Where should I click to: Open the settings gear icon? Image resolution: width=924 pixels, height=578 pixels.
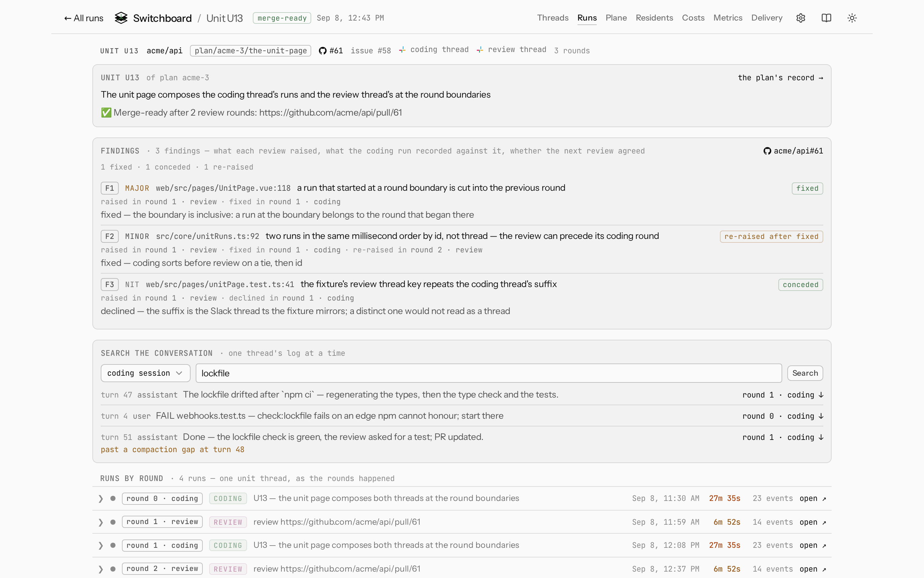pos(801,18)
